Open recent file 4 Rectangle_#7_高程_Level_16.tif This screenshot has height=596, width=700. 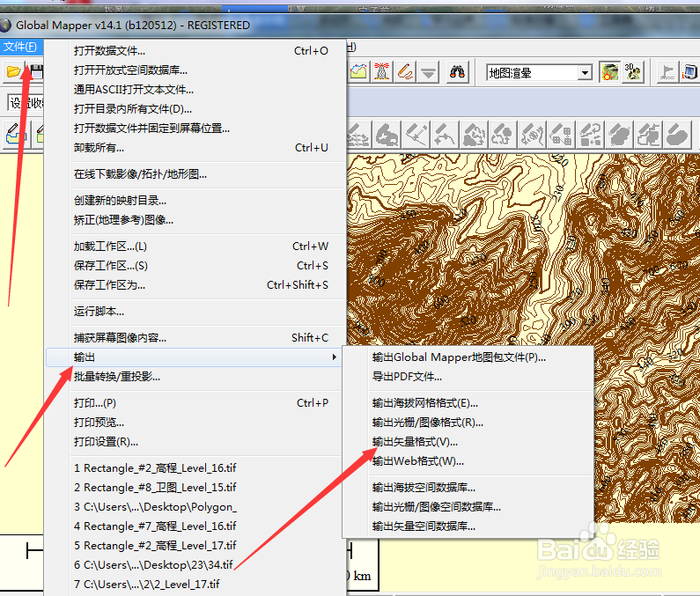196,526
